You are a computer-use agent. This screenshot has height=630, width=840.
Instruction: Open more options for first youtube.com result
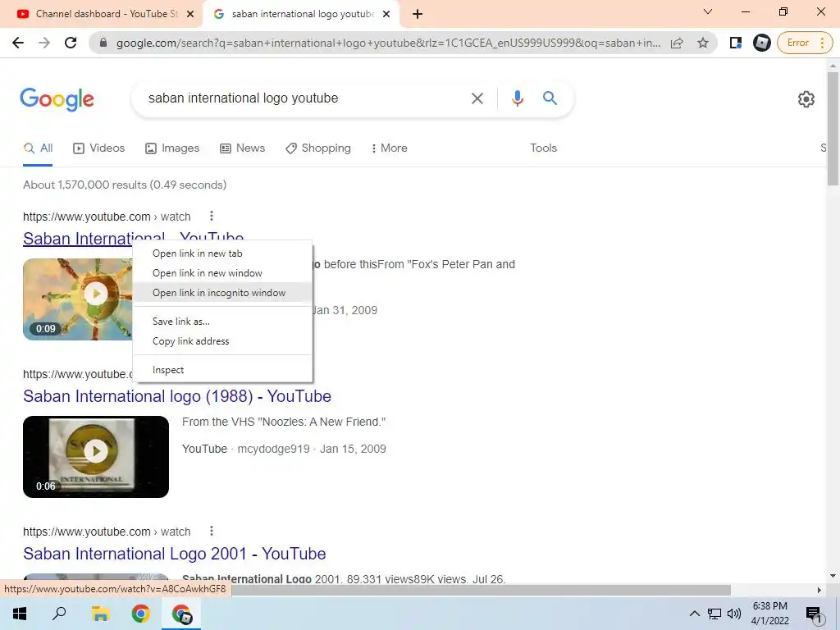[212, 216]
